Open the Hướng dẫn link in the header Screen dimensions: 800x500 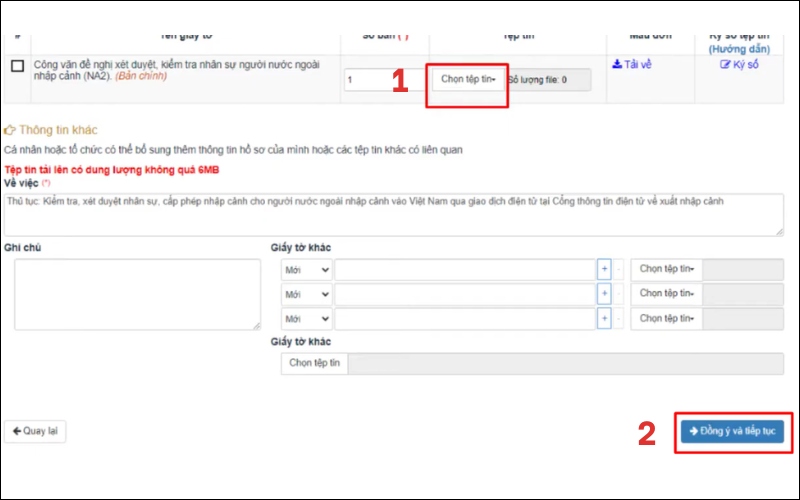[x=738, y=48]
